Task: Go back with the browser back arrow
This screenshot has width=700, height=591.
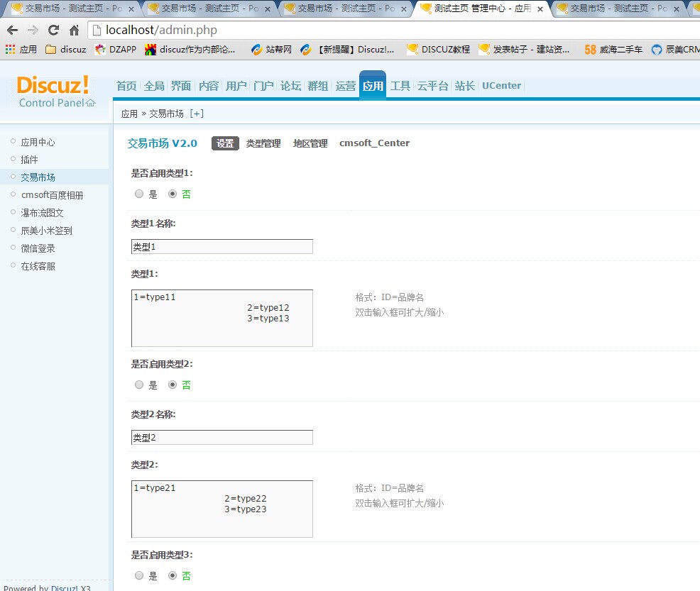Action: 13,30
